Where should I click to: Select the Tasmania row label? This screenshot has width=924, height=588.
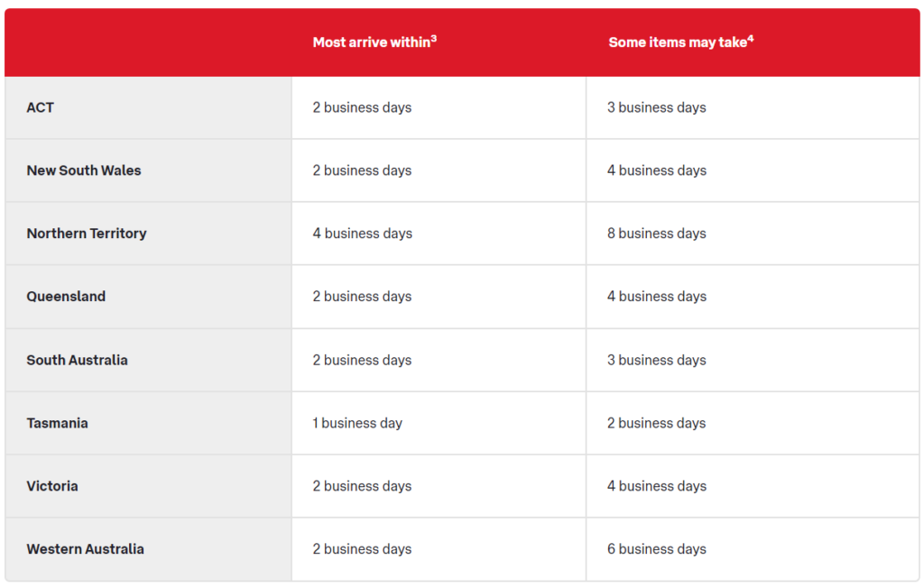[x=57, y=423]
